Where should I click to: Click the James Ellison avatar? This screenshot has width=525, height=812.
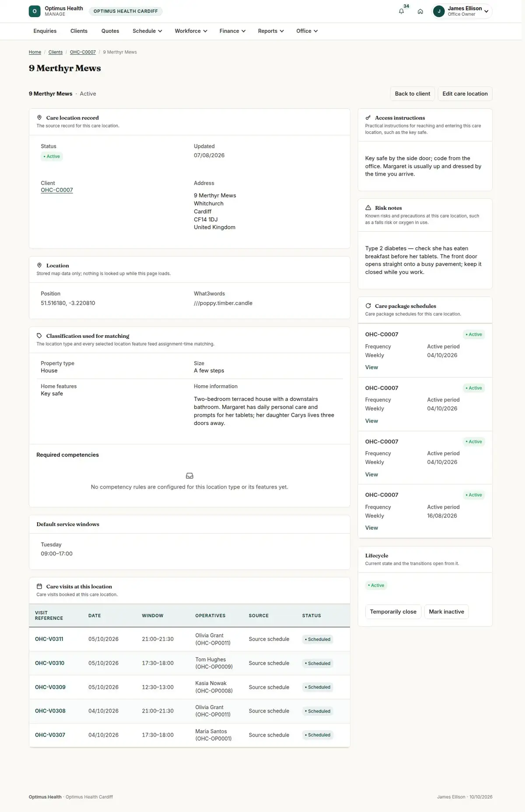click(x=439, y=11)
